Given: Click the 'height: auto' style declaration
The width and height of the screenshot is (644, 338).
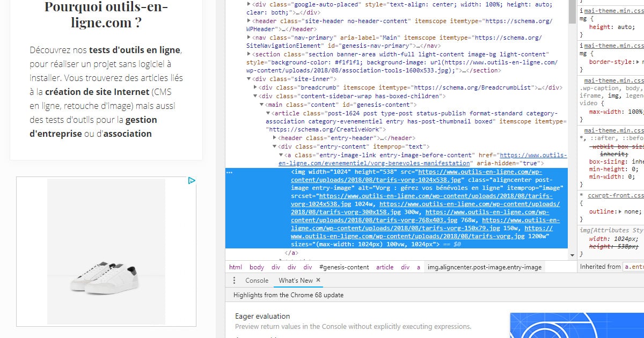Looking at the screenshot, I should [611, 27].
